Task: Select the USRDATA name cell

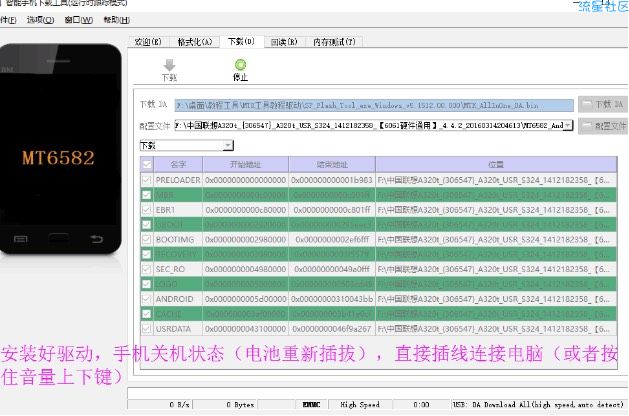Action: tap(178, 329)
